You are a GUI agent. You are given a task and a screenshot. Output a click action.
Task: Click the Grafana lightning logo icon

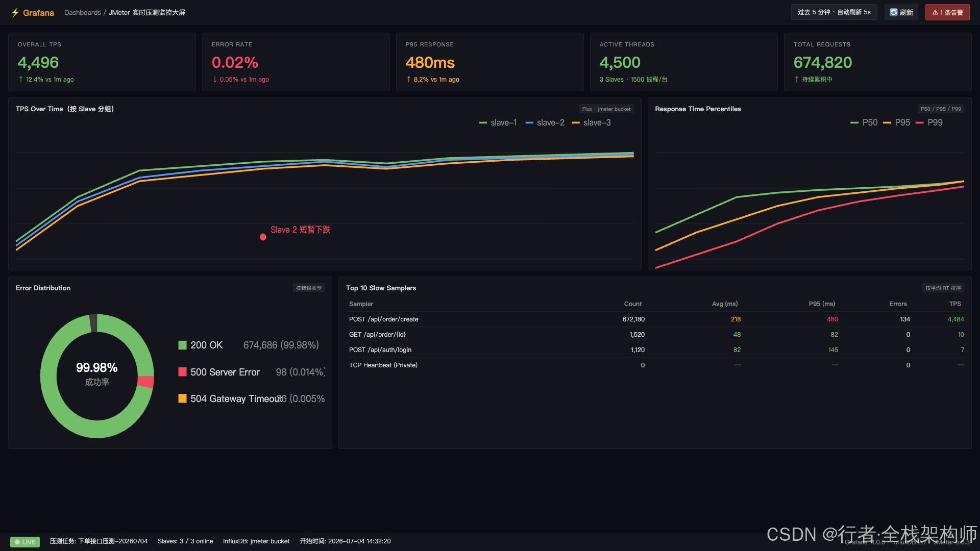(x=15, y=13)
